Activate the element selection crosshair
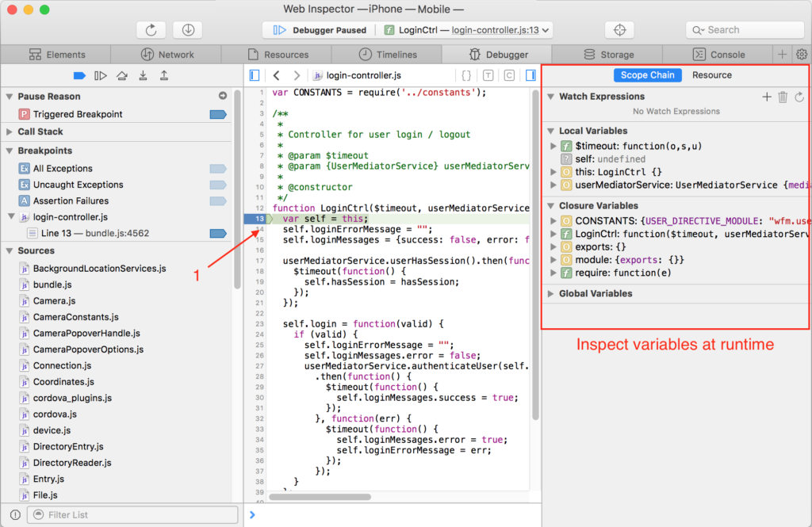The width and height of the screenshot is (812, 527). click(x=619, y=30)
